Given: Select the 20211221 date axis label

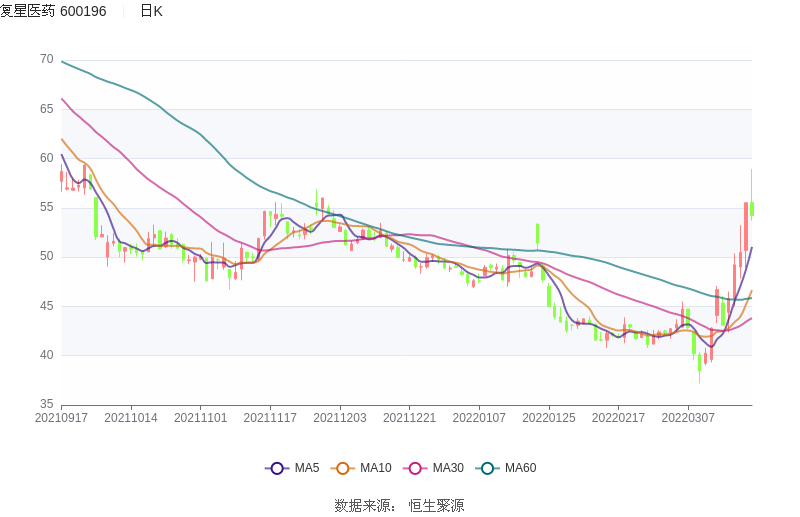Looking at the screenshot, I should (409, 418).
